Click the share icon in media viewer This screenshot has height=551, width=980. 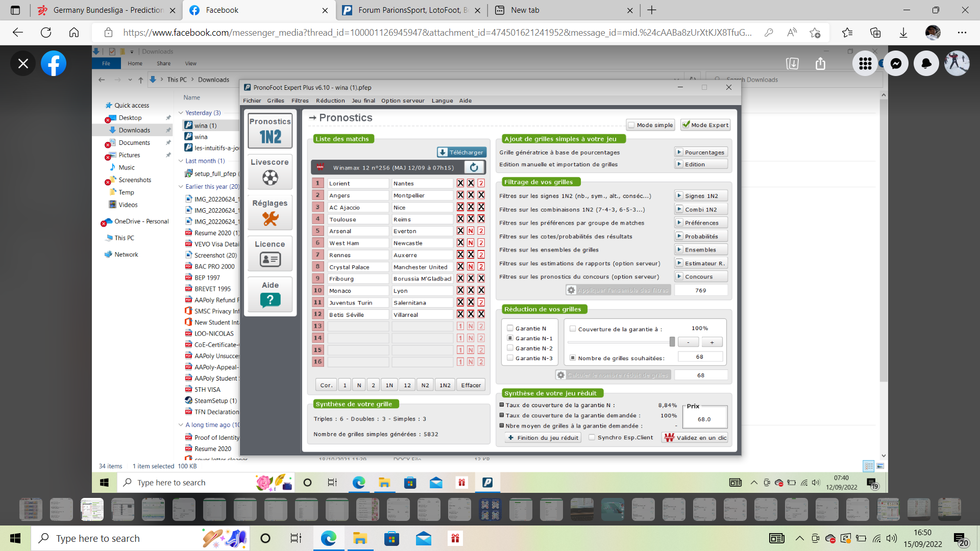820,63
